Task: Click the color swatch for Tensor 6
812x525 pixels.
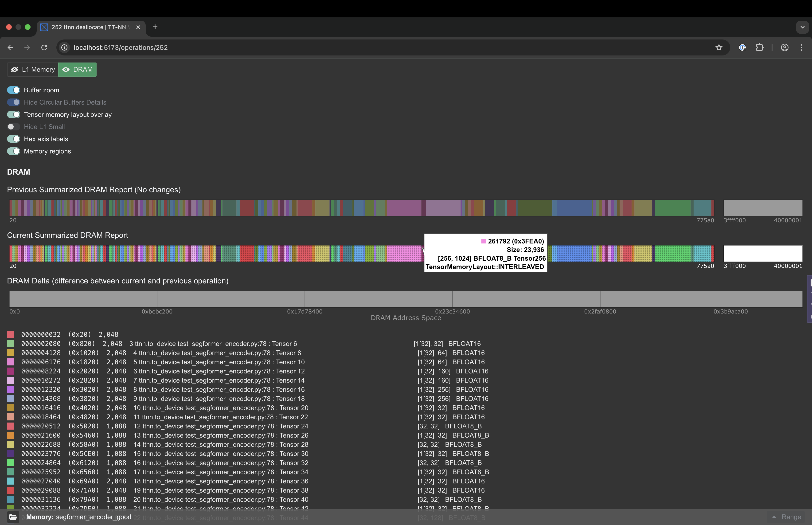Action: tap(11, 344)
